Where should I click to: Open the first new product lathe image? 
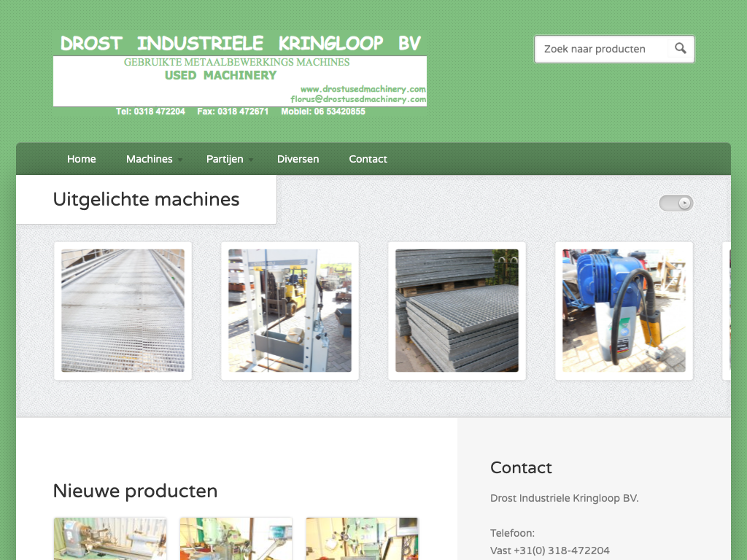[110, 539]
